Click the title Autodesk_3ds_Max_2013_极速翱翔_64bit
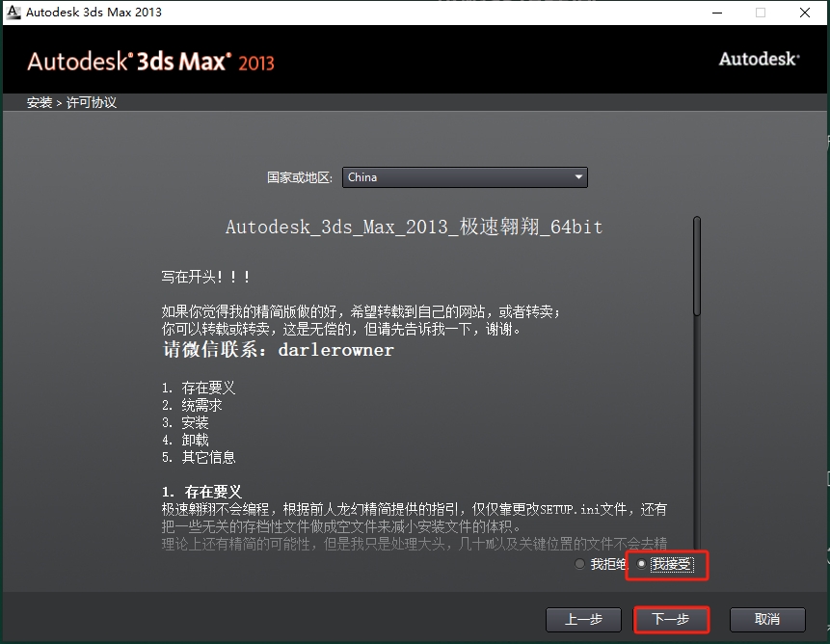Screen dimensions: 830x644 click(x=414, y=227)
